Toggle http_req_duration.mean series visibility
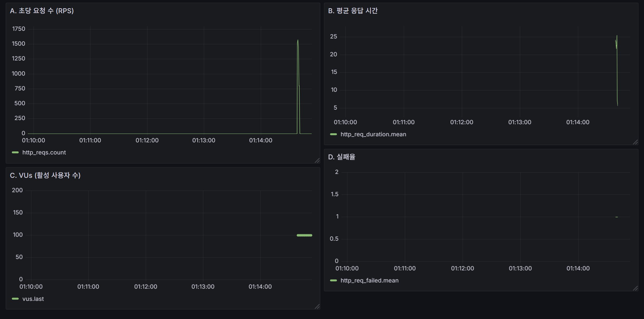 [x=373, y=134]
